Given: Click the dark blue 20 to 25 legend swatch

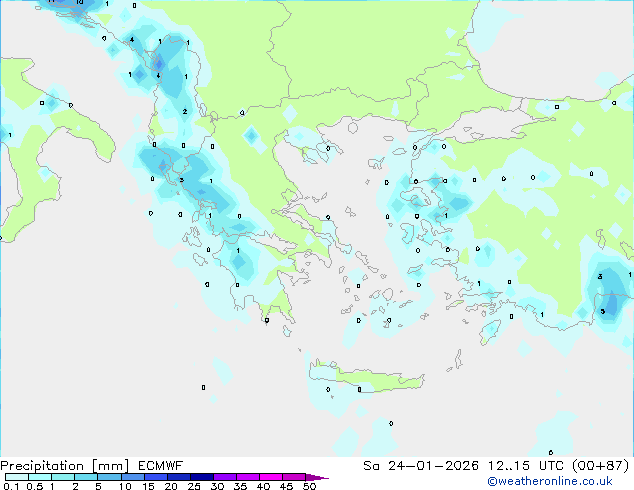Looking at the screenshot, I should (182, 478).
